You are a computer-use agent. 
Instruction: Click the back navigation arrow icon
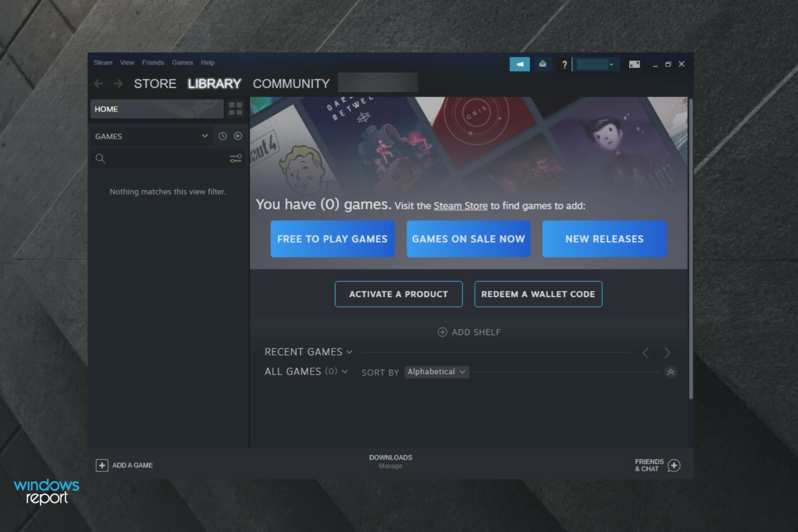point(99,83)
